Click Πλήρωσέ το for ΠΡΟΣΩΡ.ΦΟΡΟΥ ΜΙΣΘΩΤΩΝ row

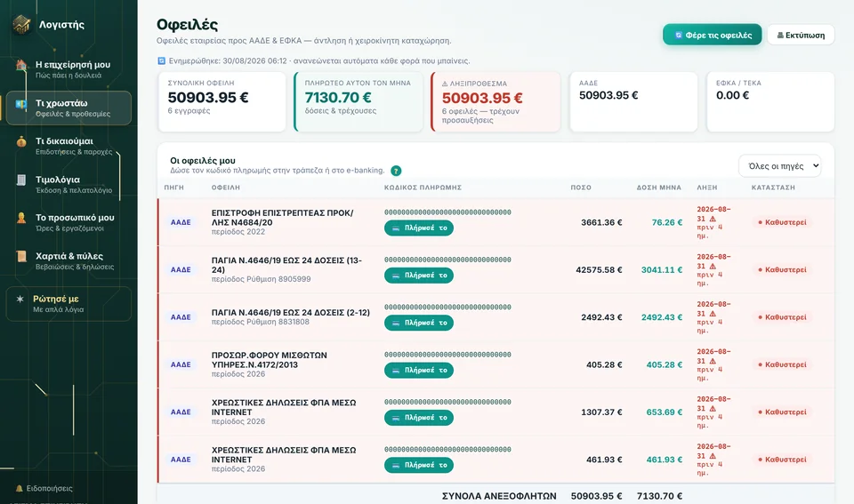pyautogui.click(x=419, y=370)
